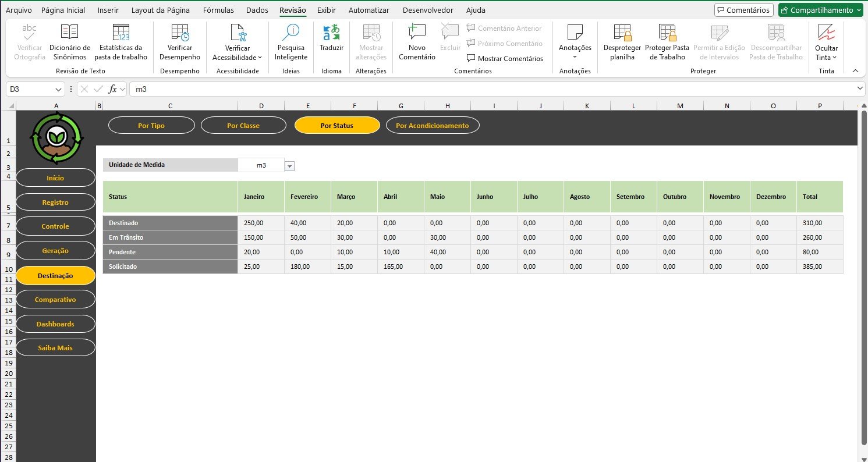This screenshot has height=462, width=868.
Task: Open the Dados ribbon tab
Action: [257, 10]
